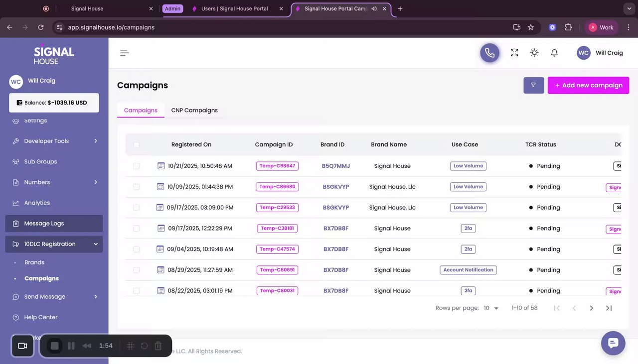This screenshot has height=364, width=638.
Task: Select all rows with header checkbox
Action: pyautogui.click(x=137, y=145)
